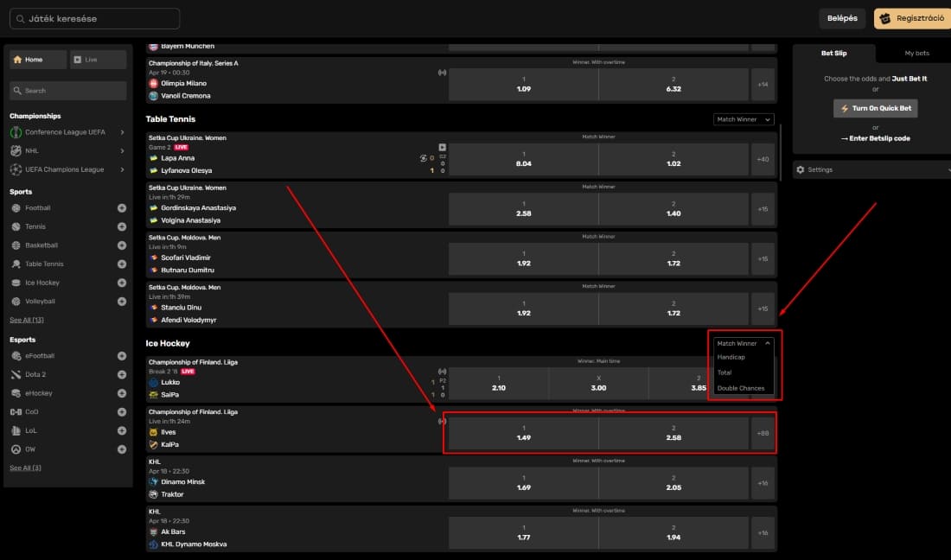
Task: Bet on Dinamo Minsk odds 1.69
Action: pos(523,483)
